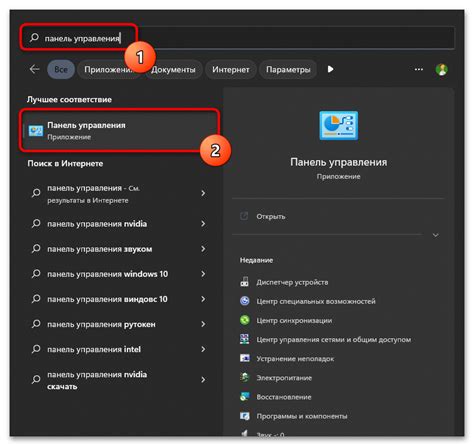Open recent item 'Восстановление'
Screen dimensions: 474x446
284,397
